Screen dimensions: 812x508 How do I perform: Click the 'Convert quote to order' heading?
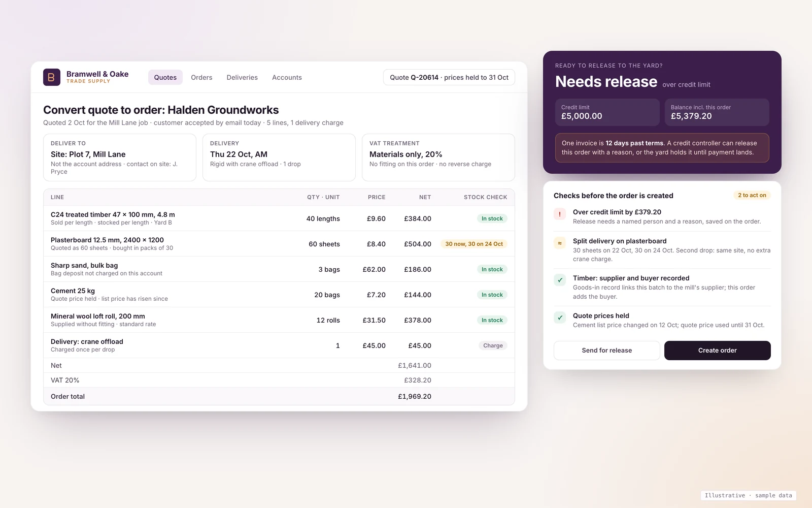161,110
